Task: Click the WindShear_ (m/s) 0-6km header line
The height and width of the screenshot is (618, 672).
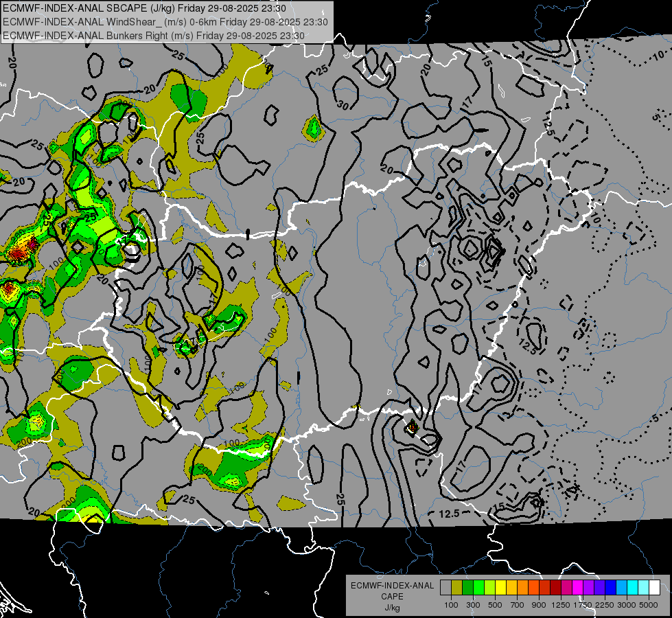Action: pos(165,22)
